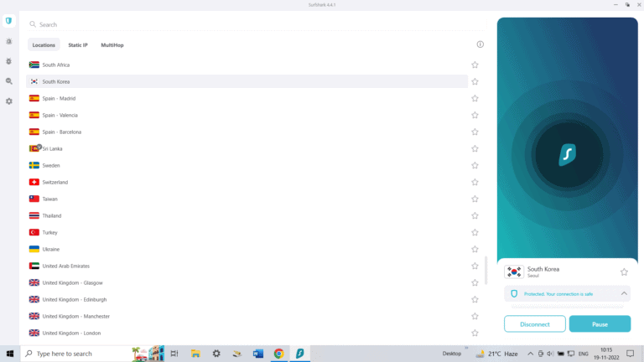The width and height of the screenshot is (644, 362).
Task: Select Ukraine location
Action: coord(247,249)
